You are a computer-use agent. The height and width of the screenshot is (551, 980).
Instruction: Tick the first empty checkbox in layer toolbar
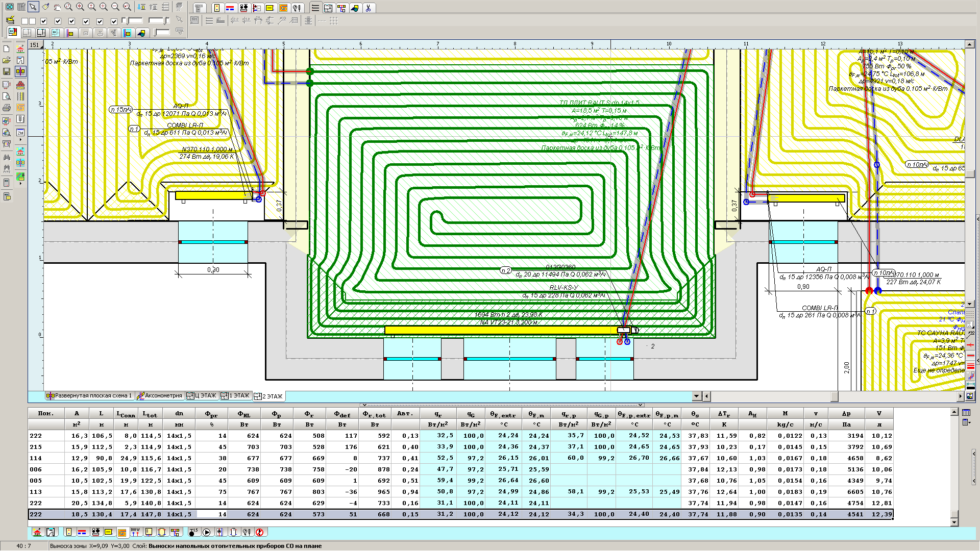tap(24, 21)
